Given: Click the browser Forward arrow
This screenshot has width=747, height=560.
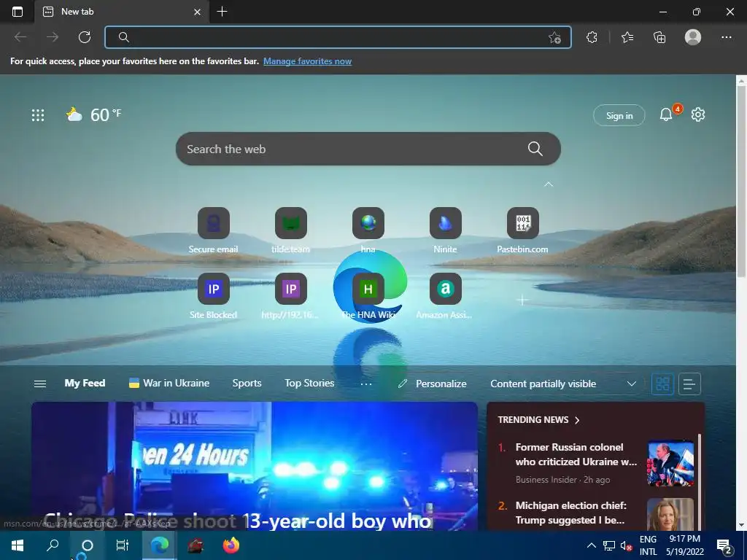Looking at the screenshot, I should [x=53, y=37].
